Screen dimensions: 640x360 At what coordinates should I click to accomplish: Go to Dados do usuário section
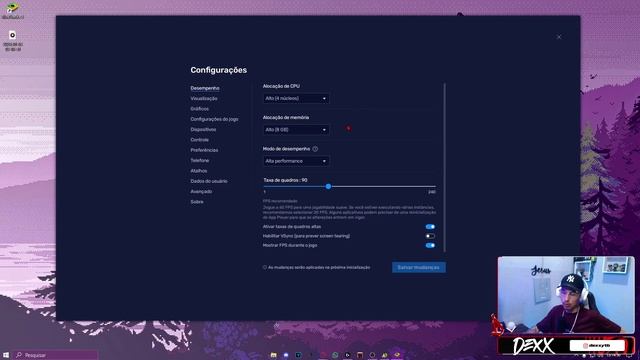point(209,181)
